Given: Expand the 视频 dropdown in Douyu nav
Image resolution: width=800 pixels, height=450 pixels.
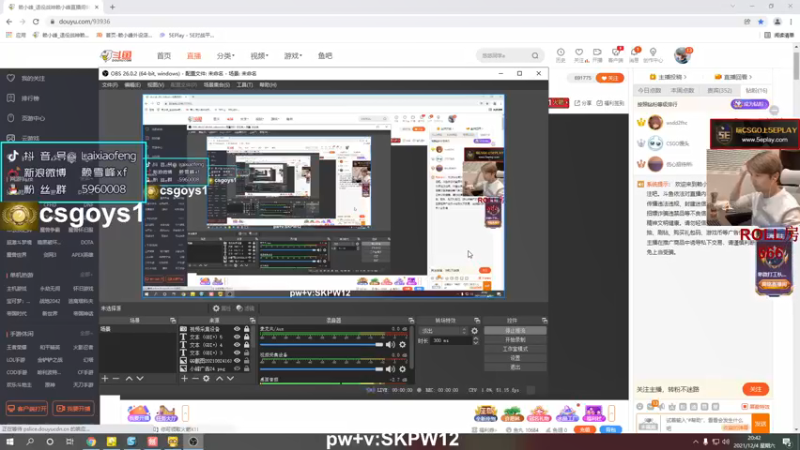Looking at the screenshot, I should point(259,56).
